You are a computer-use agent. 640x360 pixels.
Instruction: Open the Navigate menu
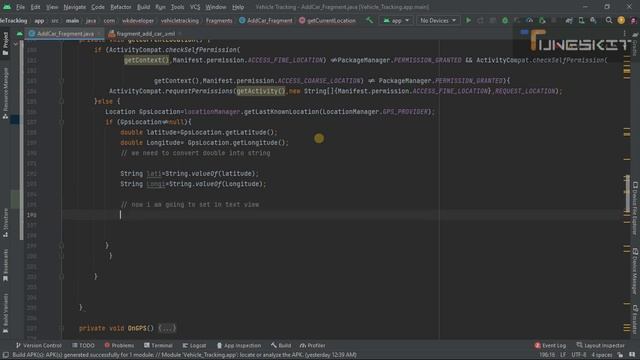click(75, 7)
